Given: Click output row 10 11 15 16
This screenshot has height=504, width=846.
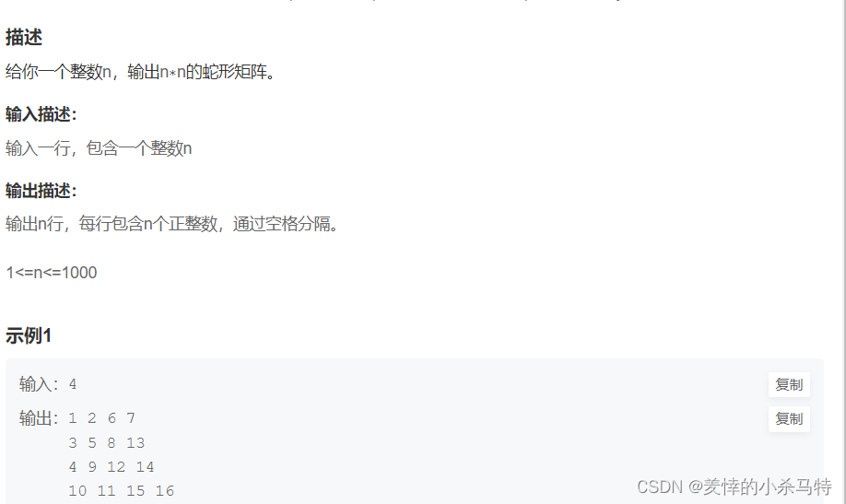Looking at the screenshot, I should 122,491.
